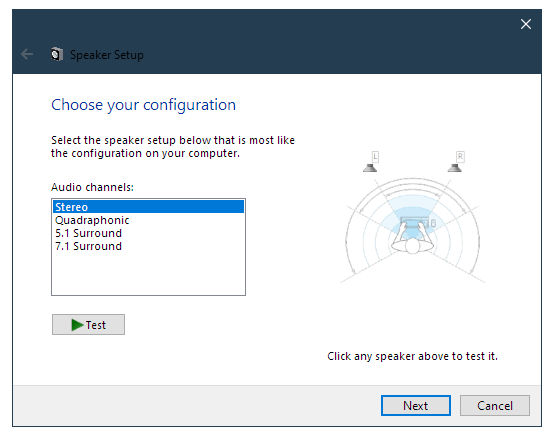Click the Audio channels label
Viewport: 553px width, 442px height.
(x=92, y=187)
